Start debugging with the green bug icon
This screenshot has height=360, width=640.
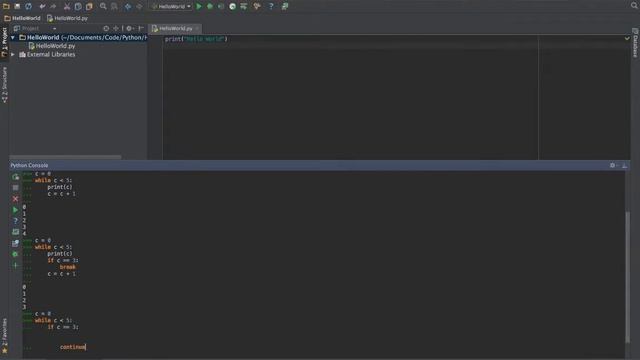tap(210, 7)
